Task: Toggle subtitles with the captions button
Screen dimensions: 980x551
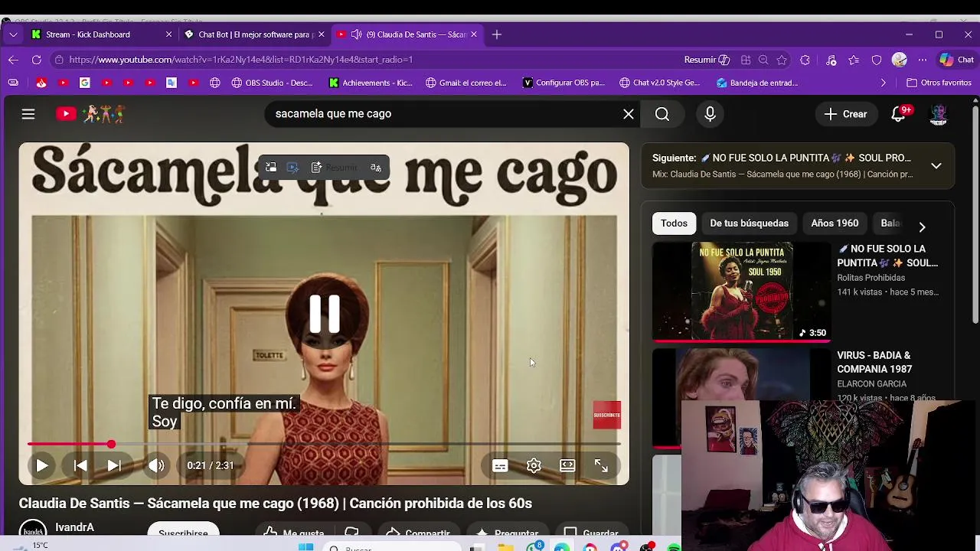Action: click(x=500, y=465)
